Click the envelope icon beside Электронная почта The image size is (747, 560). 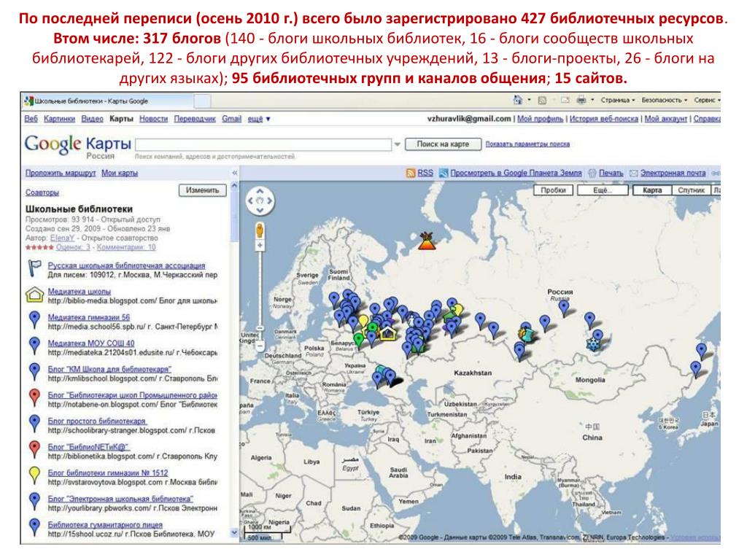[634, 174]
